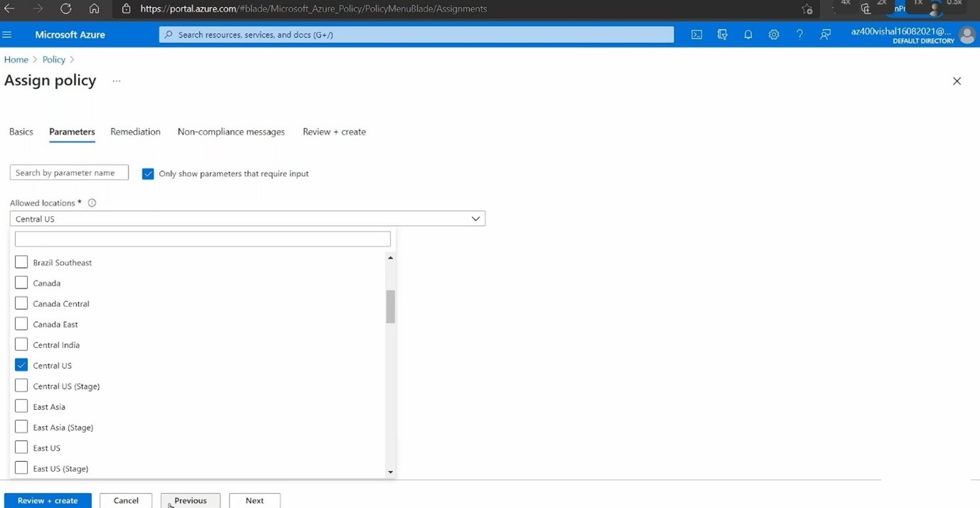This screenshot has width=980, height=508.
Task: Open the notifications bell
Action: [x=748, y=35]
